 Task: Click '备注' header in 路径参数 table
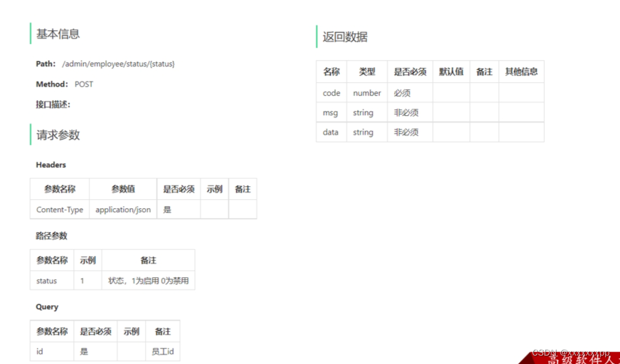148,261
